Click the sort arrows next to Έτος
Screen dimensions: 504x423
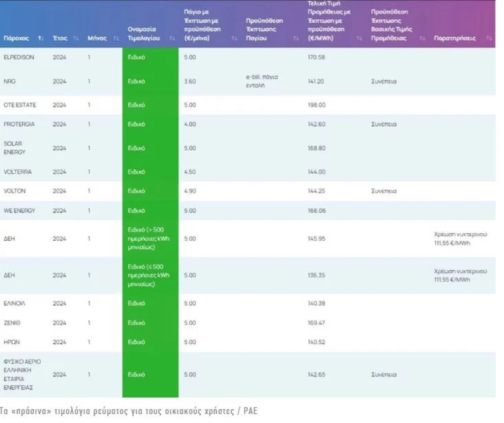coord(76,39)
